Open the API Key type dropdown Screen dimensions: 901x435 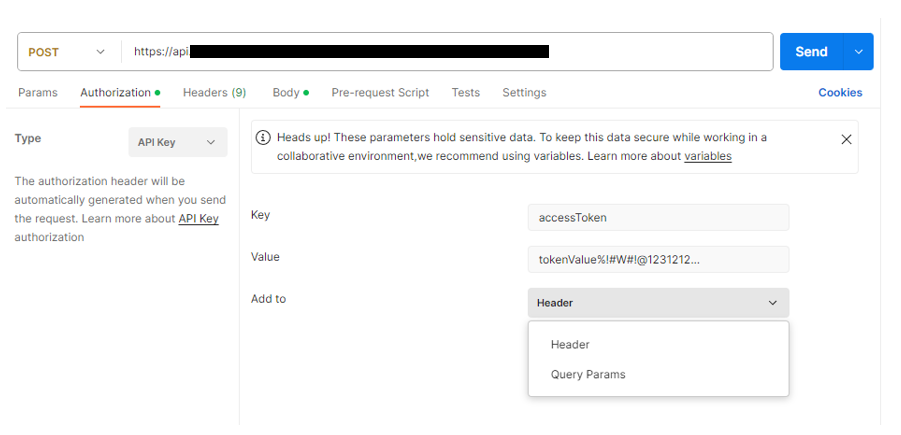click(178, 142)
